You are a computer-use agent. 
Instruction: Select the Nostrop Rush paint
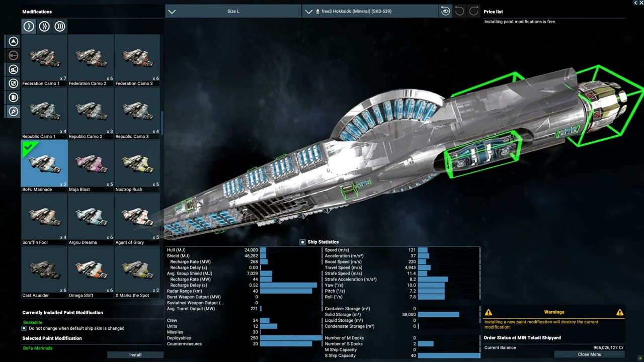(x=137, y=166)
